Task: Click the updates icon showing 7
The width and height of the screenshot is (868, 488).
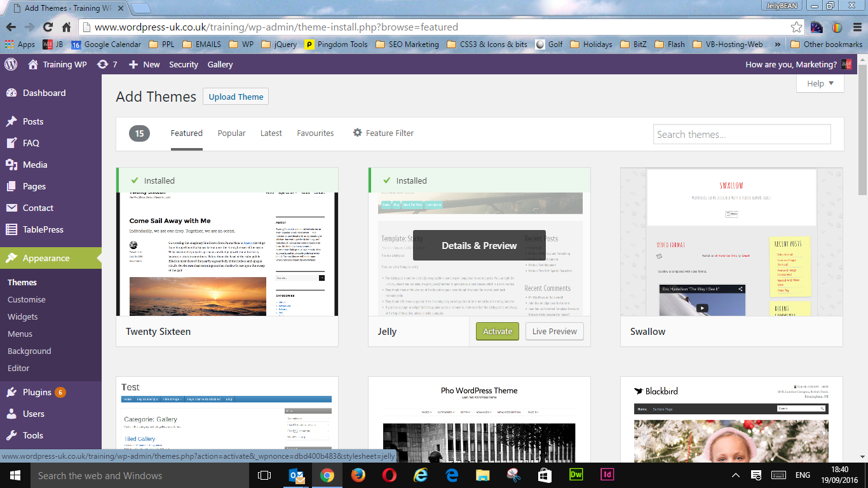Action: pyautogui.click(x=107, y=64)
